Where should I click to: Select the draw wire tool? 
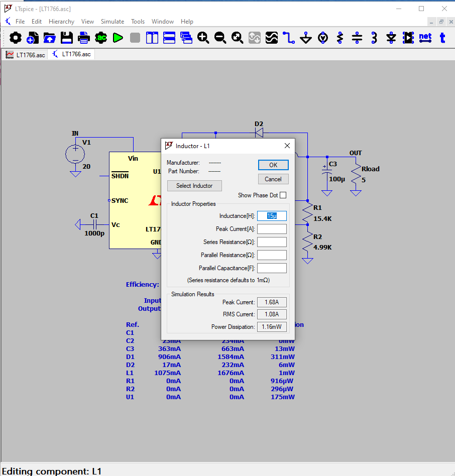pos(289,38)
